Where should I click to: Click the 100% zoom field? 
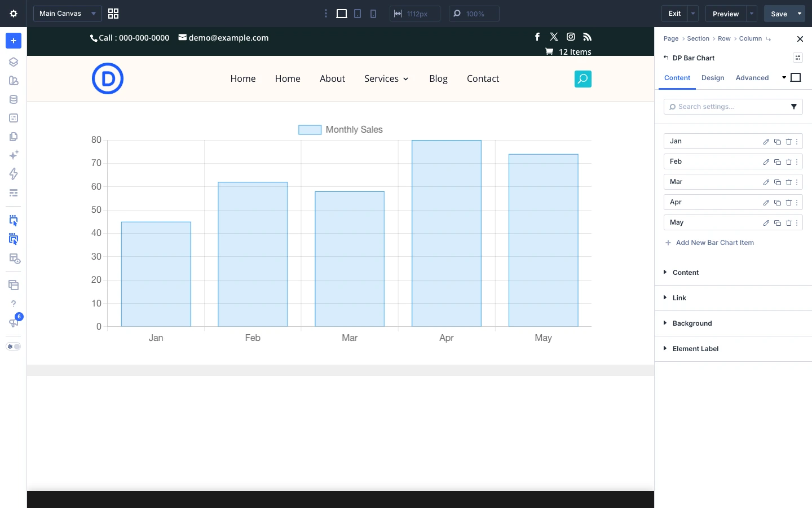point(474,14)
